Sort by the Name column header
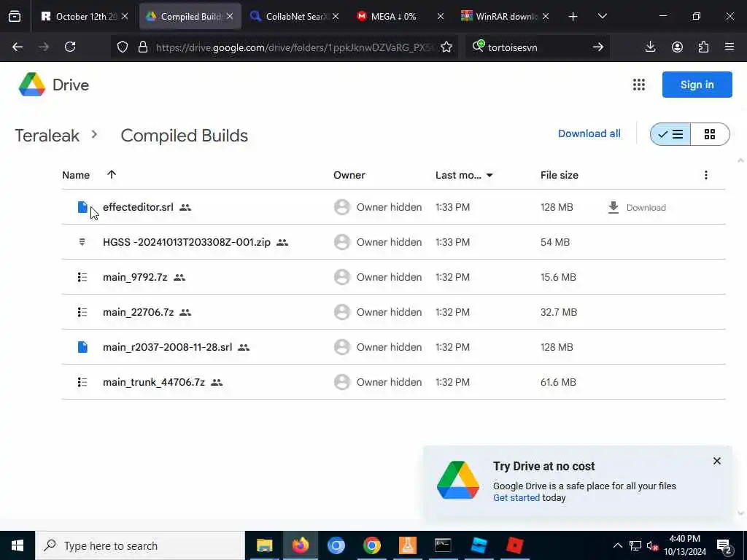The height and width of the screenshot is (560, 747). 76,175
